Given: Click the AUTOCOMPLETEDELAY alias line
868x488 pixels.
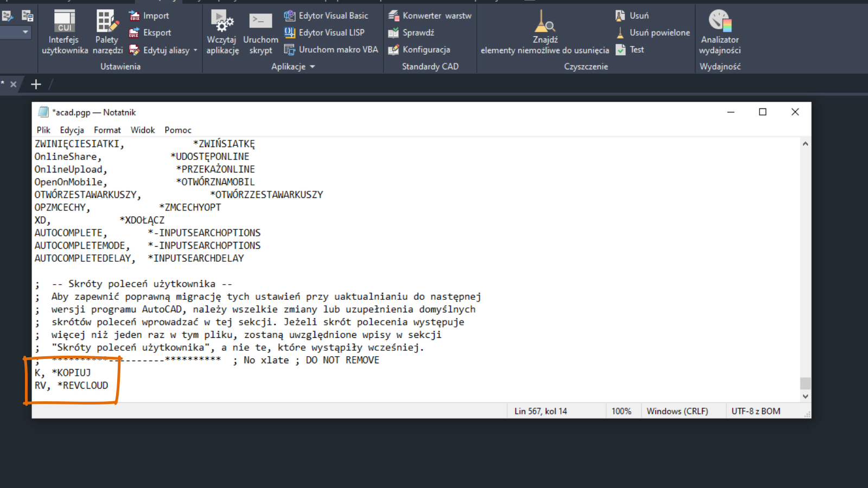Looking at the screenshot, I should click(139, 258).
